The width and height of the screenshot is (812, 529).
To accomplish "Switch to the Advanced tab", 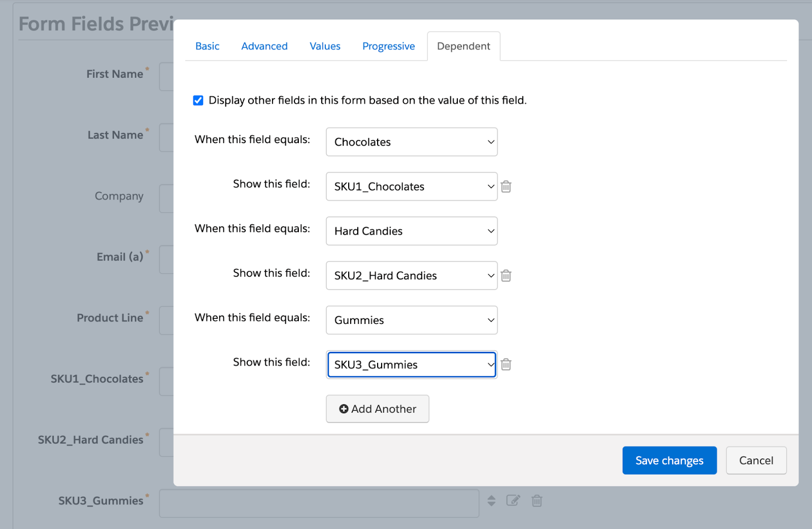I will [264, 46].
